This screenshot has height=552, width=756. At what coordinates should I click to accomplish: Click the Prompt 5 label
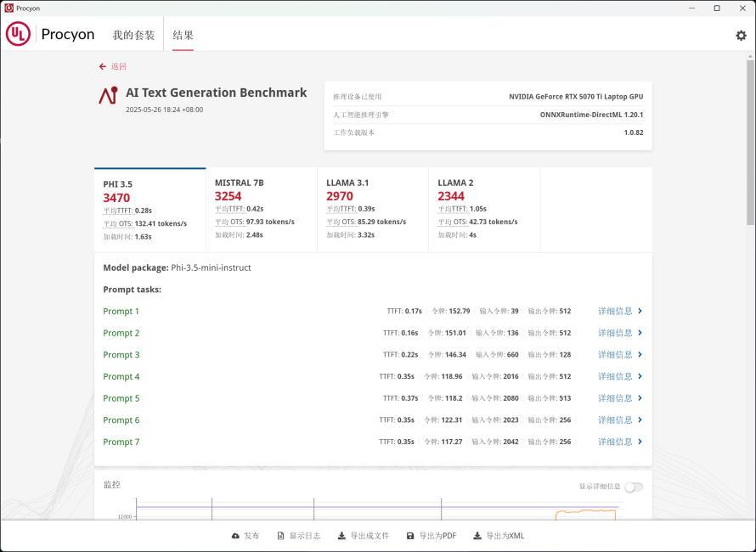pyautogui.click(x=121, y=398)
